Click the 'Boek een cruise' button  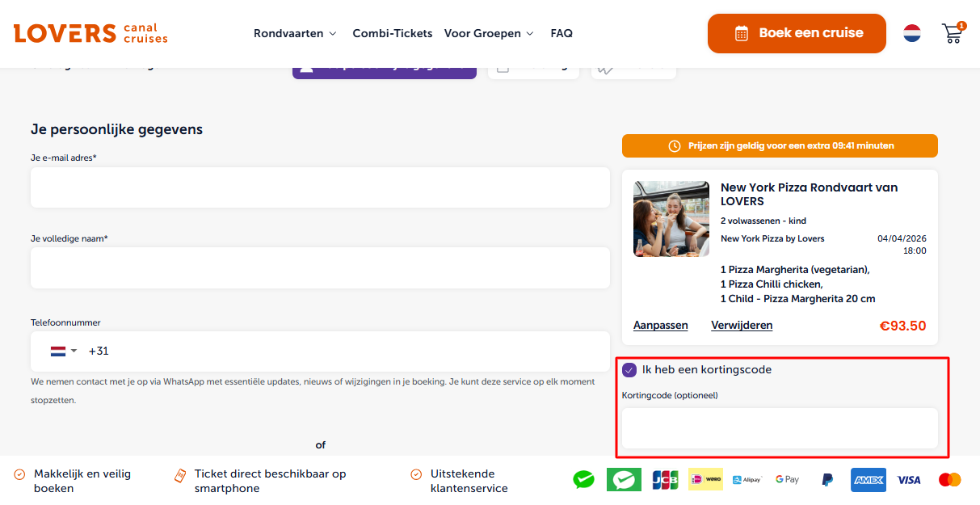point(797,33)
